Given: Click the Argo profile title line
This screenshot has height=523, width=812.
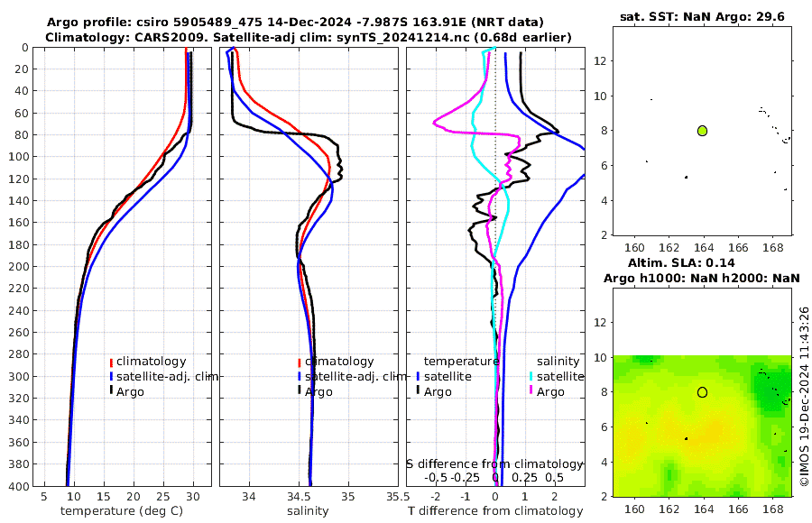Looking at the screenshot, I should tap(295, 23).
